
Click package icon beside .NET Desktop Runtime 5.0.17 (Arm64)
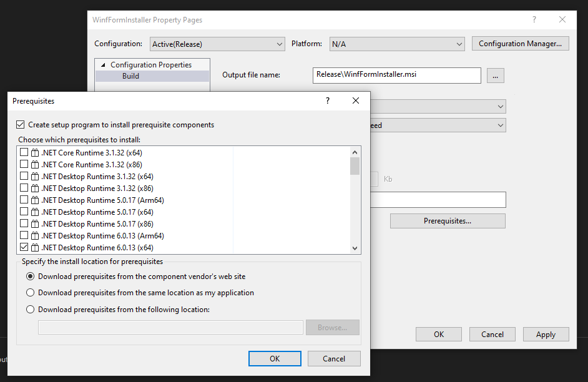click(35, 200)
